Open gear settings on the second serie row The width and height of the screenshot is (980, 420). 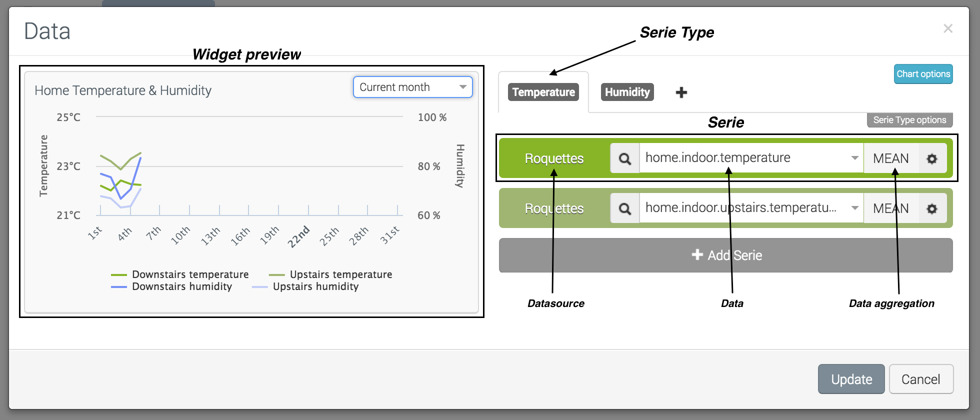click(932, 208)
